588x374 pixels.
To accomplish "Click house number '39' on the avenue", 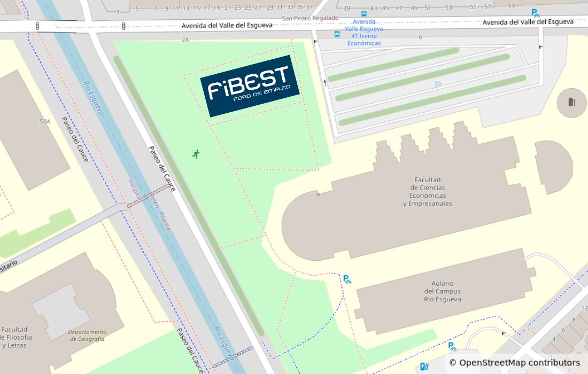I will 346,8.
